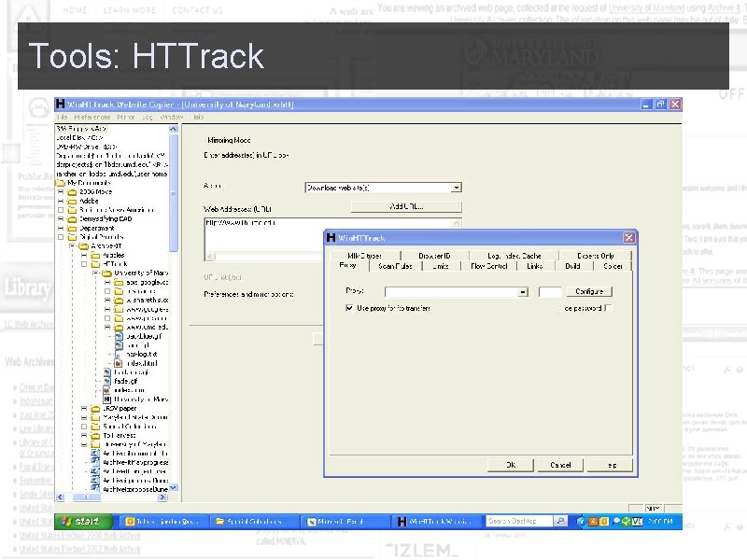Click the green tray icon beside the clock

626,522
